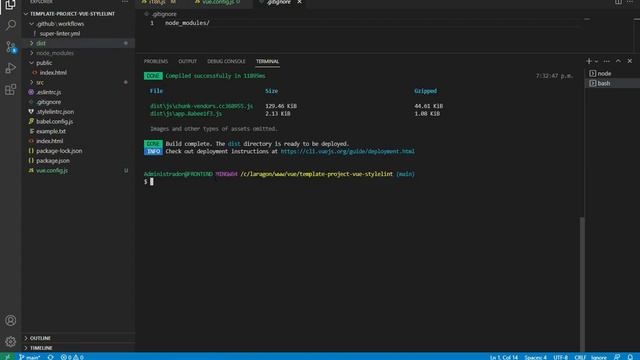The image size is (640, 360).
Task: Switch to vue.config.js editor tab
Action: [220, 2]
